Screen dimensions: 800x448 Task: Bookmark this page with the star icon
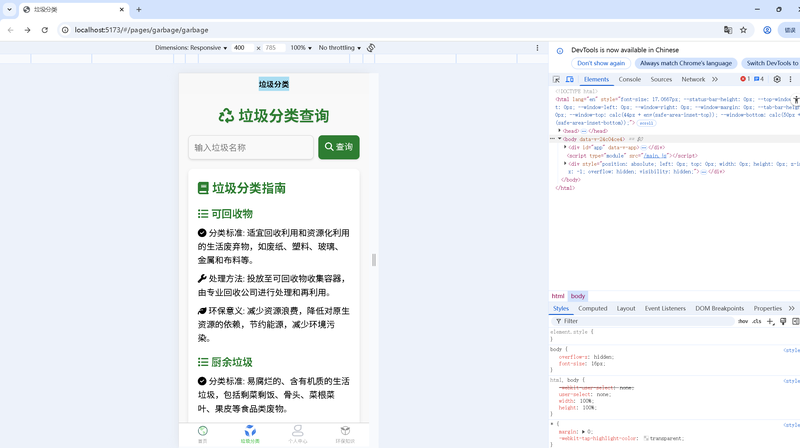[x=743, y=30]
